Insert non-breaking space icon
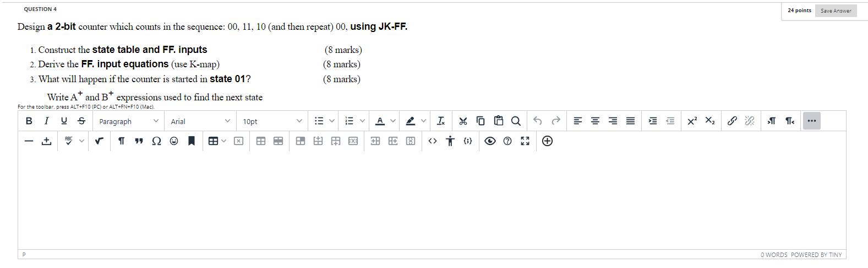The image size is (868, 268). tap(46, 141)
